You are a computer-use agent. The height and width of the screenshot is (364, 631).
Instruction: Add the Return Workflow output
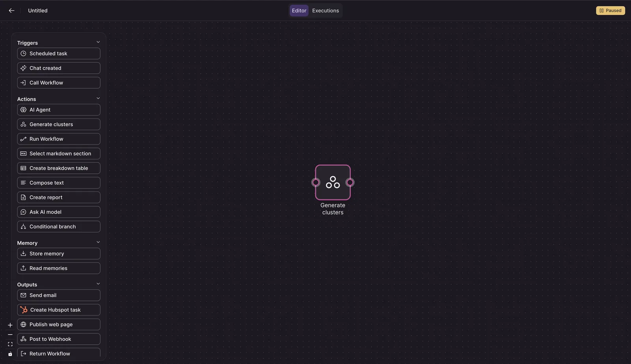tap(59, 353)
